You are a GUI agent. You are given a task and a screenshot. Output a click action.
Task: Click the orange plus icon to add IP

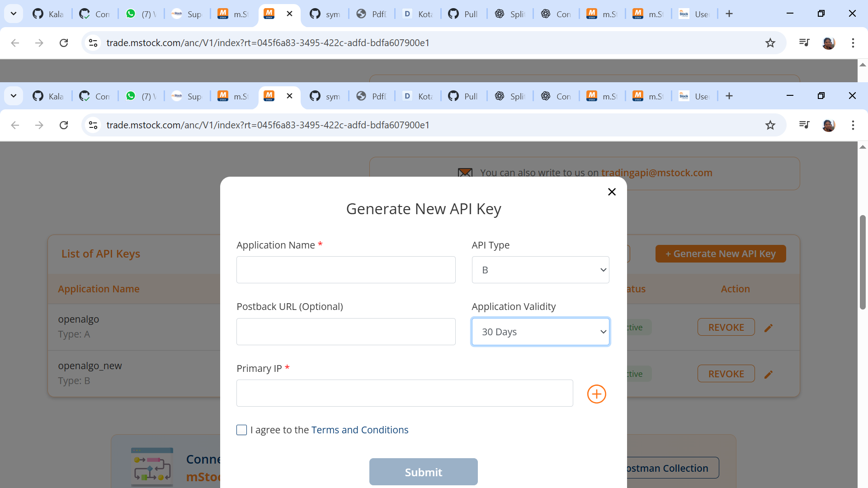(x=596, y=394)
